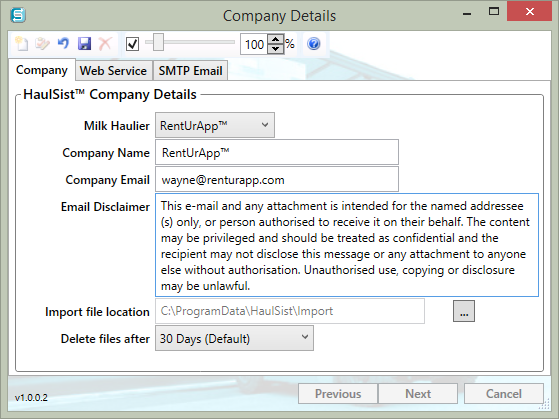
Task: Open help via the blue question mark icon
Action: (x=314, y=44)
